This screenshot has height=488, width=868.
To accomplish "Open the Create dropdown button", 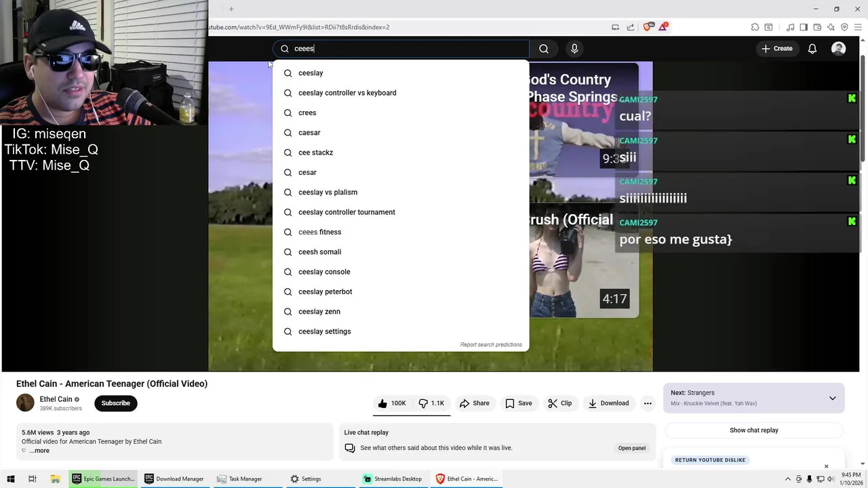I will point(776,49).
